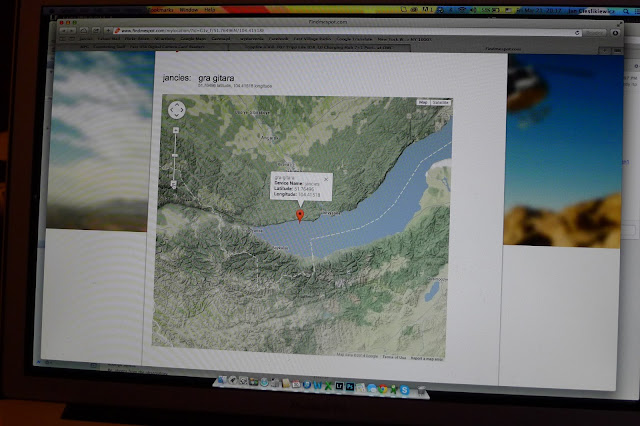Open Safari downloads button
The height and width of the screenshot is (426, 640).
pyautogui.click(x=615, y=33)
